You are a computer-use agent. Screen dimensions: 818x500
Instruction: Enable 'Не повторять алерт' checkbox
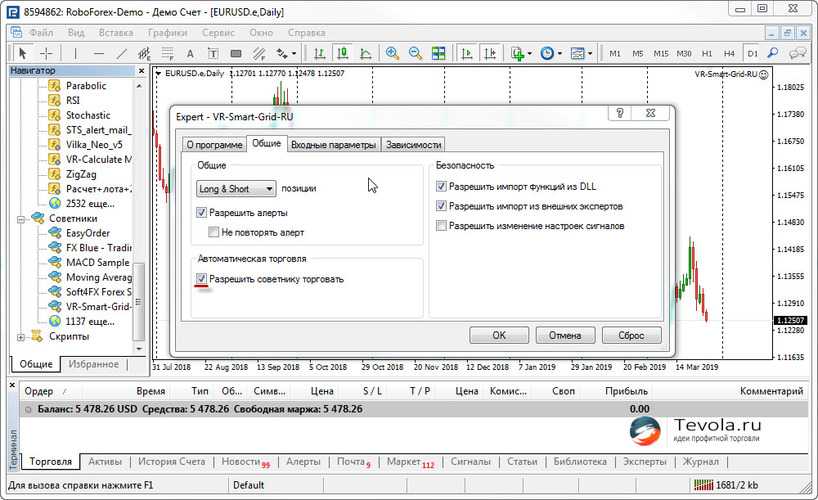pyautogui.click(x=214, y=232)
